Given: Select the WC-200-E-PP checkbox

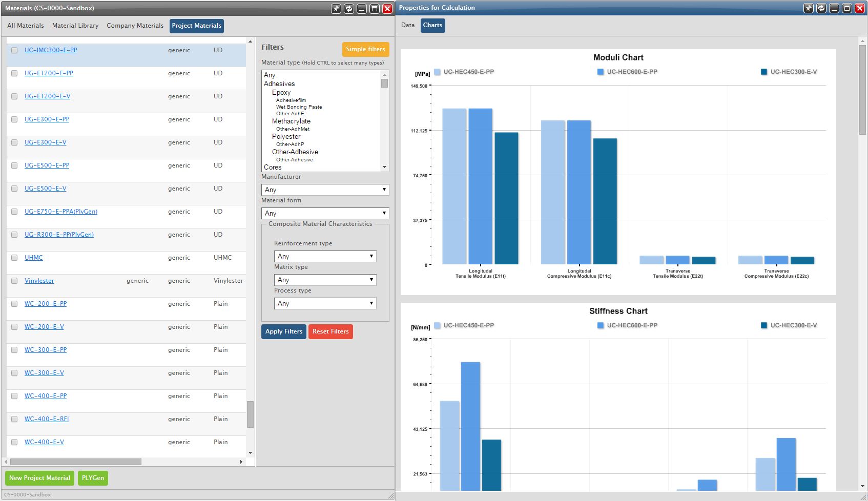Looking at the screenshot, I should (x=14, y=304).
